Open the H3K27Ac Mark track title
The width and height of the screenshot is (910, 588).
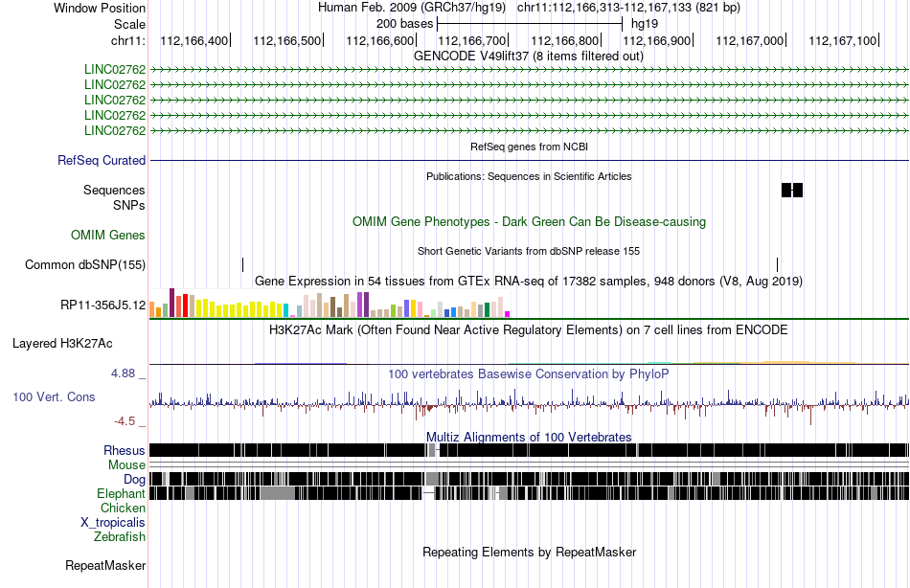click(529, 330)
